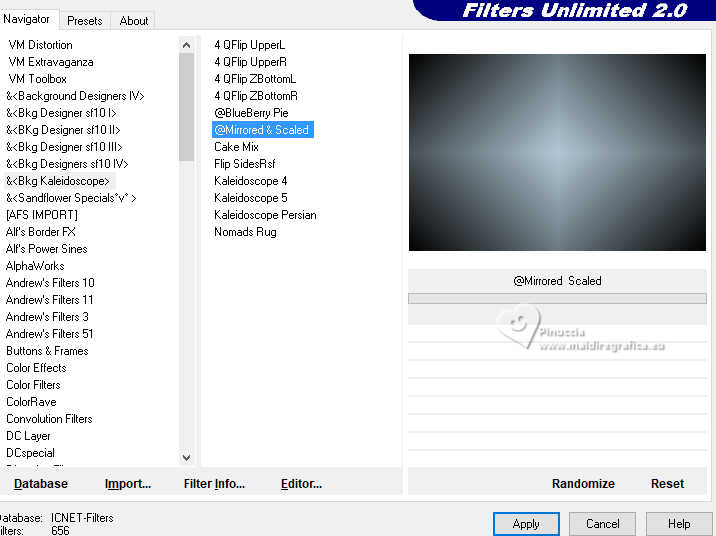
Task: Choose 4 QFlip UpperR filter
Action: click(x=251, y=62)
